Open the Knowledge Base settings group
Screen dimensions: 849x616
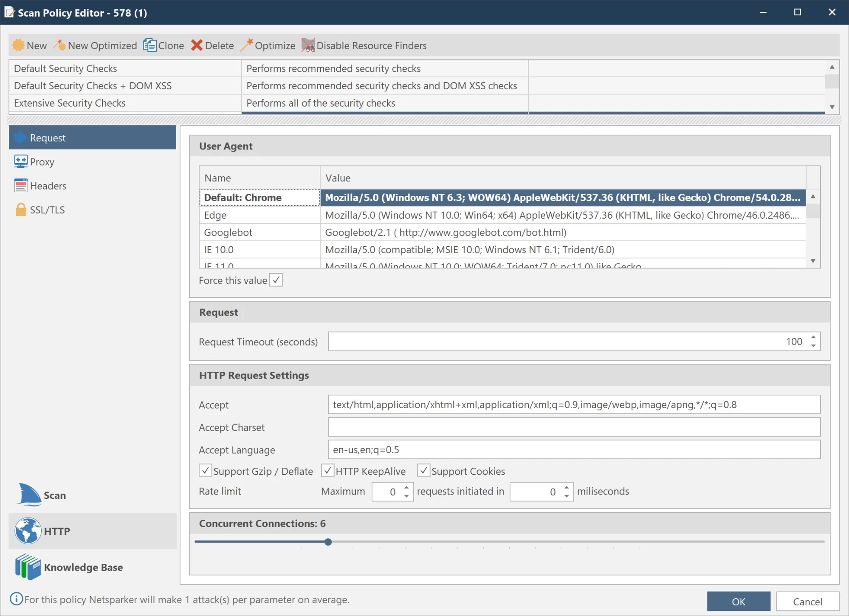point(83,567)
